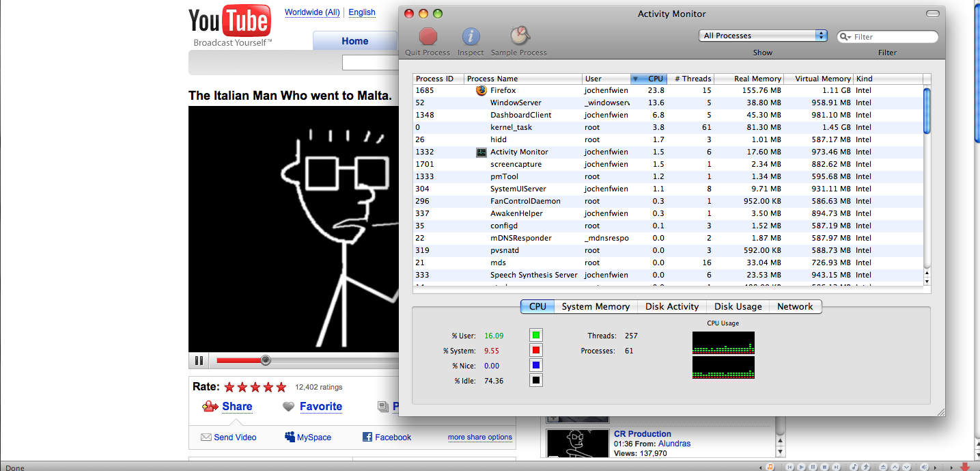The height and width of the screenshot is (471, 980).
Task: Click the MySpace people icon
Action: [x=290, y=437]
